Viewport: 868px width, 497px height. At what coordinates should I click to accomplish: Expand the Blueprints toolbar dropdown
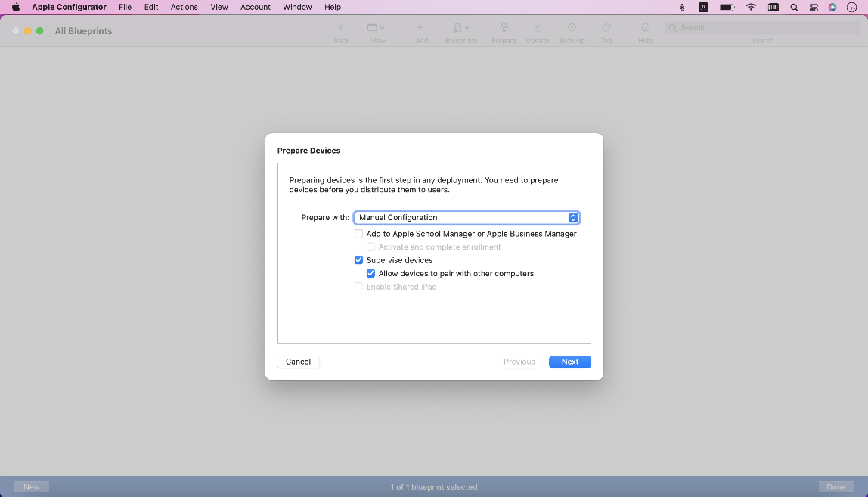pyautogui.click(x=461, y=28)
